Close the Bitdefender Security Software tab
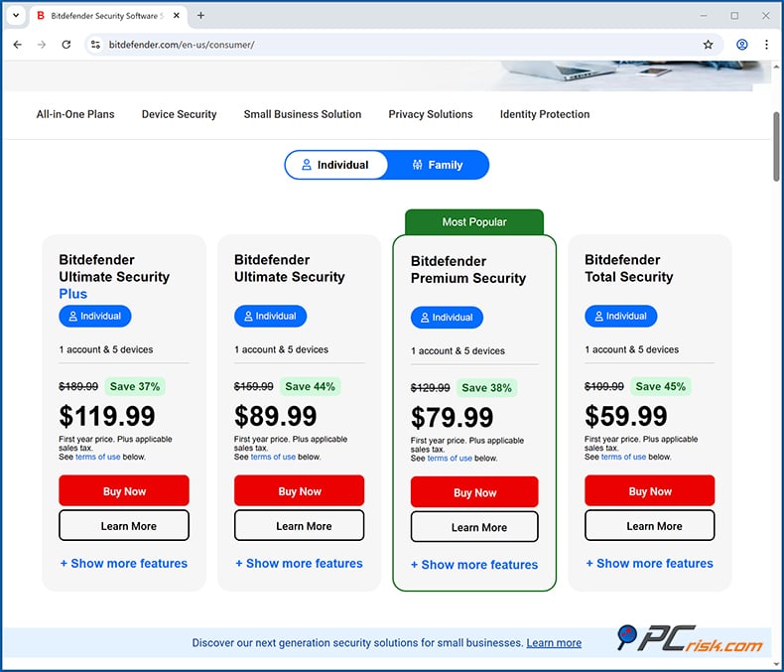 coord(177,16)
